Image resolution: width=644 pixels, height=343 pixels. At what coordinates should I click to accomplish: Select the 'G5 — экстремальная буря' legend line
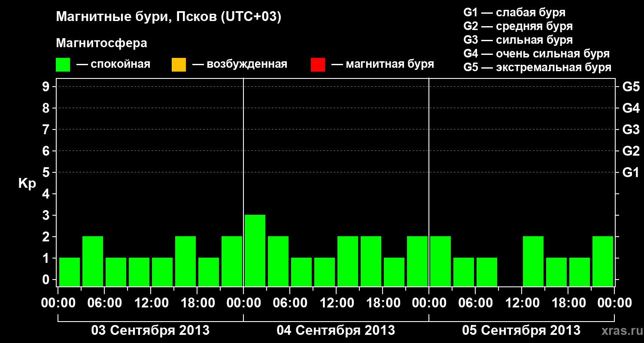click(538, 67)
